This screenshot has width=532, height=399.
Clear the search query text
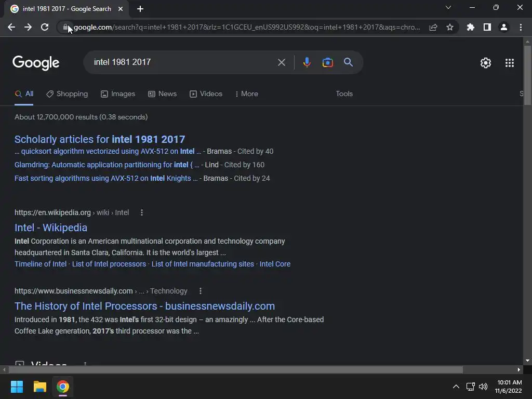[281, 62]
